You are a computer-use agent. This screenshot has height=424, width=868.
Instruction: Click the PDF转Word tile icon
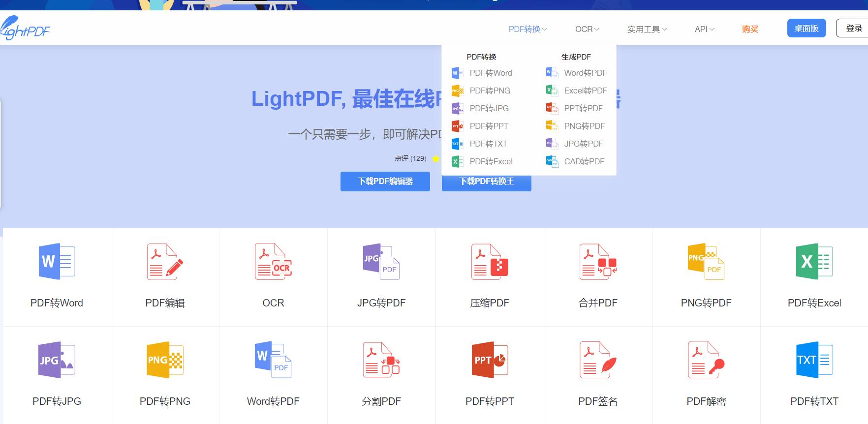[x=57, y=262]
